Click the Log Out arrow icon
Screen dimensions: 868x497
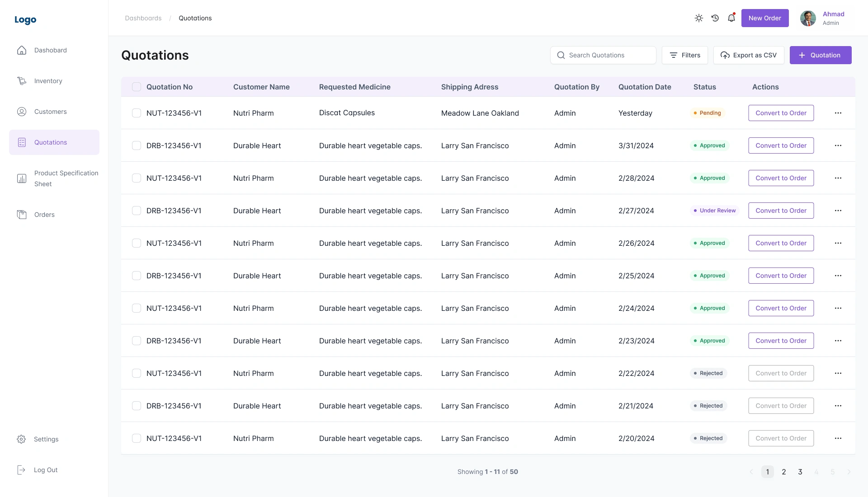tap(21, 470)
